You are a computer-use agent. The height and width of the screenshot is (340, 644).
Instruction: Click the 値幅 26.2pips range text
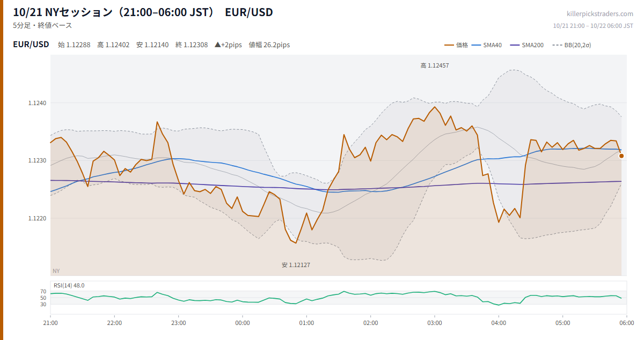pos(269,45)
